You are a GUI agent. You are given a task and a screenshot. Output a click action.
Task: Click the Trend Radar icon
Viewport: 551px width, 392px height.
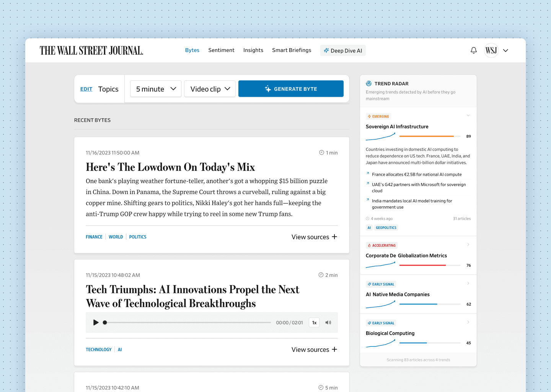369,83
